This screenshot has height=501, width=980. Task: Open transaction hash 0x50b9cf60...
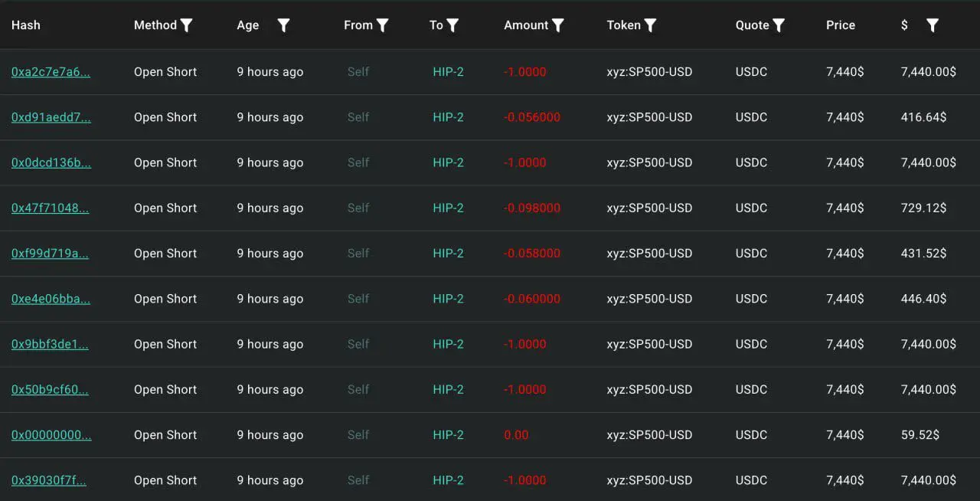(x=50, y=389)
